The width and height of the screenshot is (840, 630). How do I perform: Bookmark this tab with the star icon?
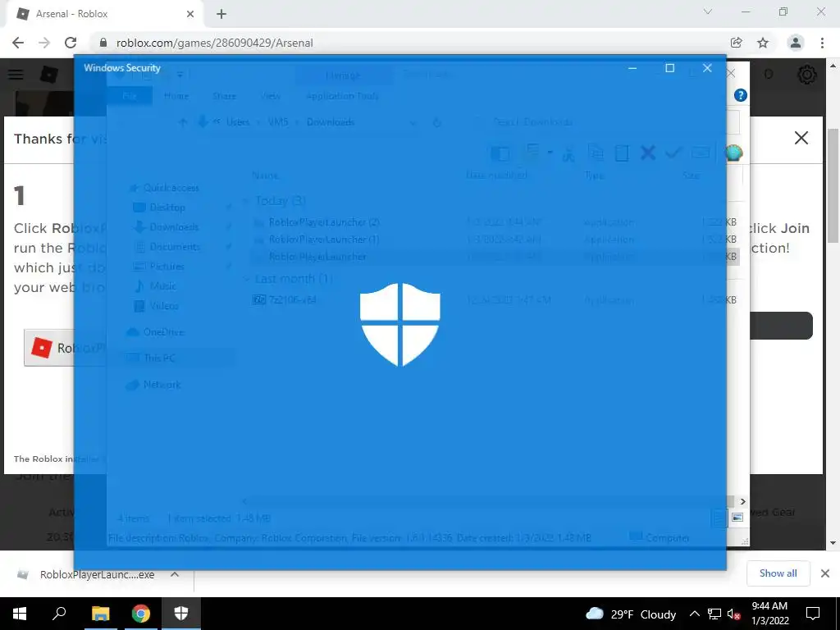[763, 43]
